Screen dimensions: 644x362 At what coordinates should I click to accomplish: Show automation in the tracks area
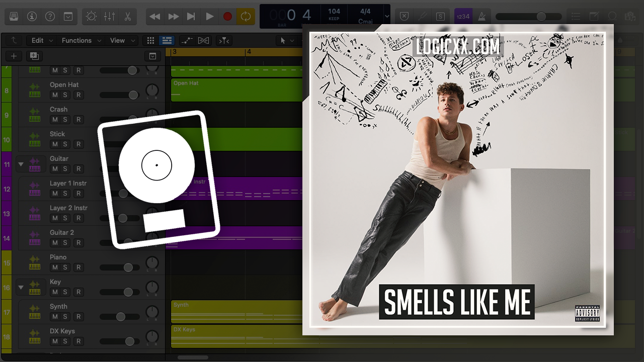pyautogui.click(x=186, y=41)
